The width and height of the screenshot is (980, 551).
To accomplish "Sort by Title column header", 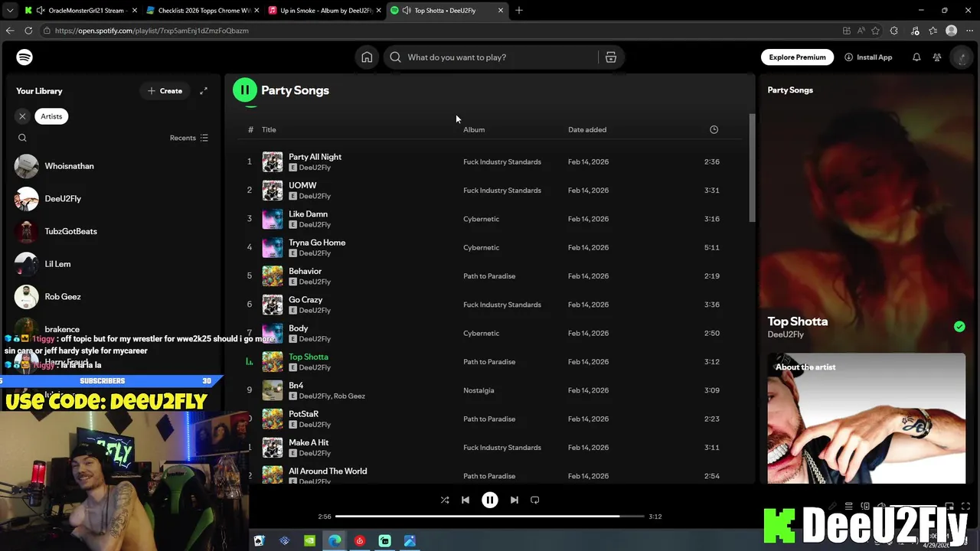I will (269, 129).
